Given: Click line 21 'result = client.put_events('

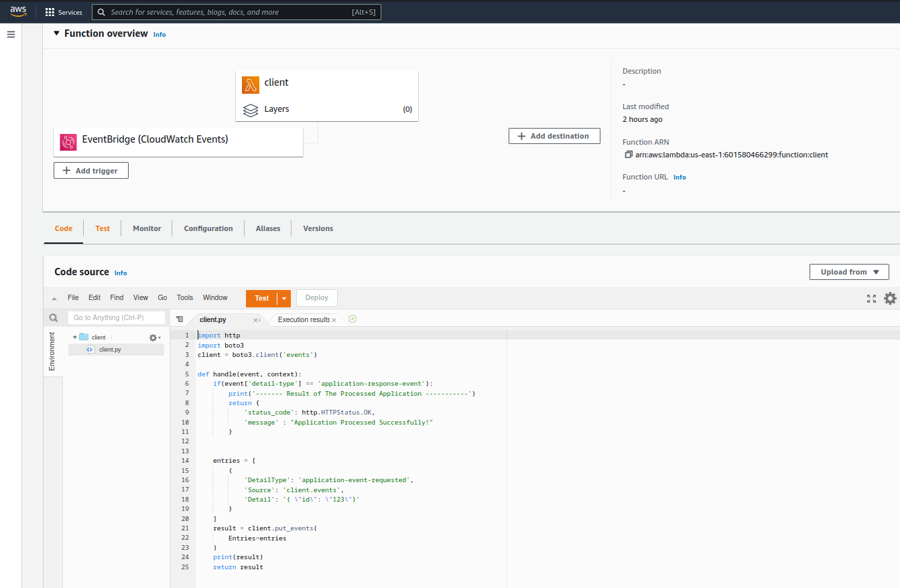Looking at the screenshot, I should [265, 528].
